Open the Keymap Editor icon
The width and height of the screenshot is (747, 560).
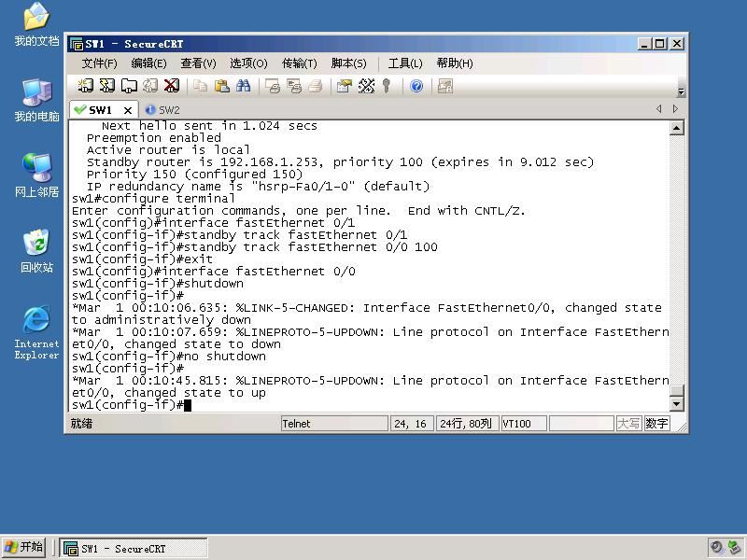(366, 86)
